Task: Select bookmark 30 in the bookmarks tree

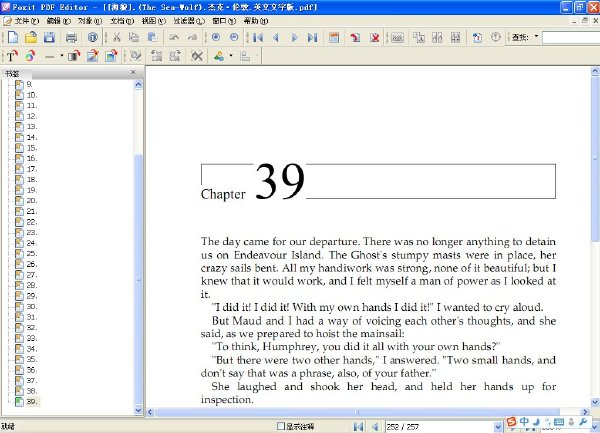Action: [x=32, y=306]
